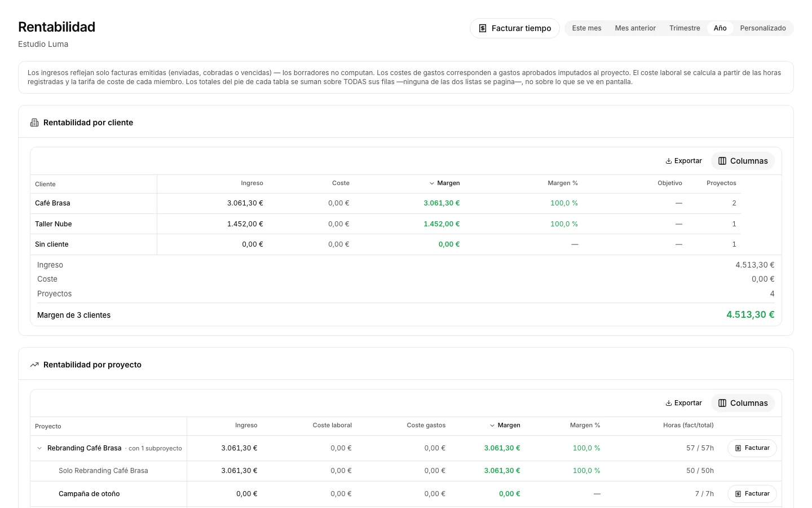
Task: Click the 4.513,30 € total margin value
Action: coord(750,315)
